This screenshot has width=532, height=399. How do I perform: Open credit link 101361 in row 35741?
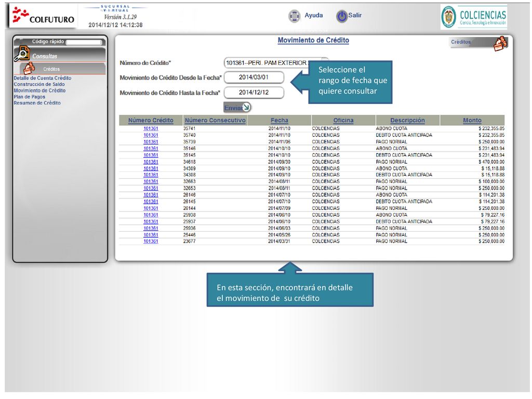[x=151, y=129]
